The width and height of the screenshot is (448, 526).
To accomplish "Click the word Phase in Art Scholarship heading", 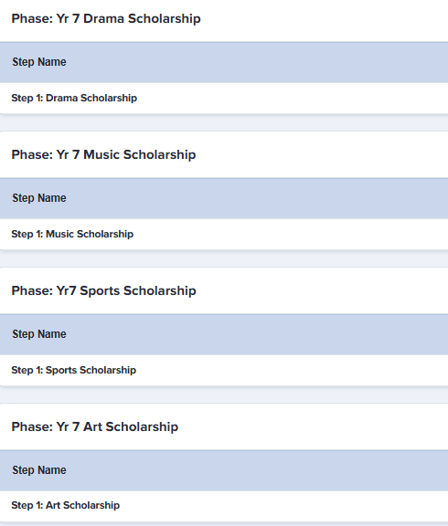I will (x=32, y=427).
